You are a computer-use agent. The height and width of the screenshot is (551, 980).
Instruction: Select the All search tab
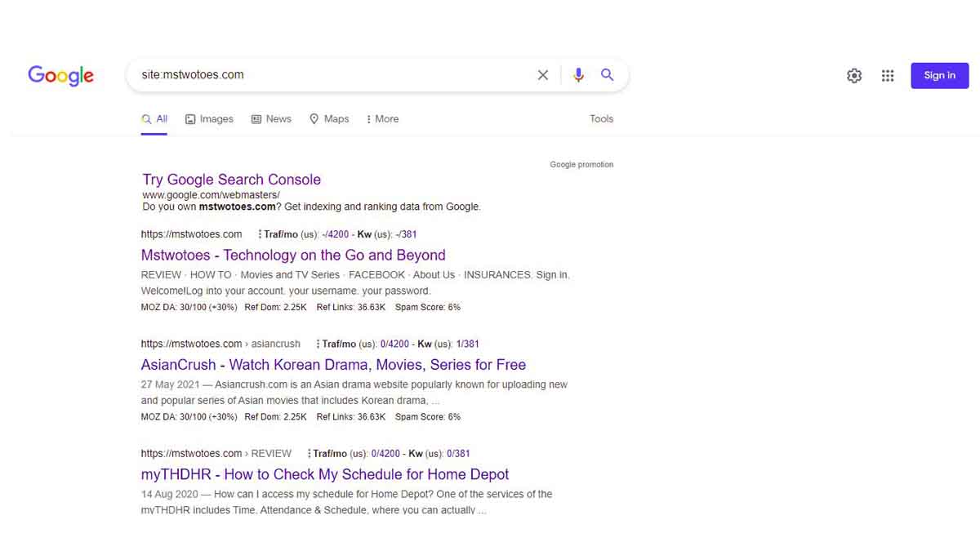tap(154, 119)
